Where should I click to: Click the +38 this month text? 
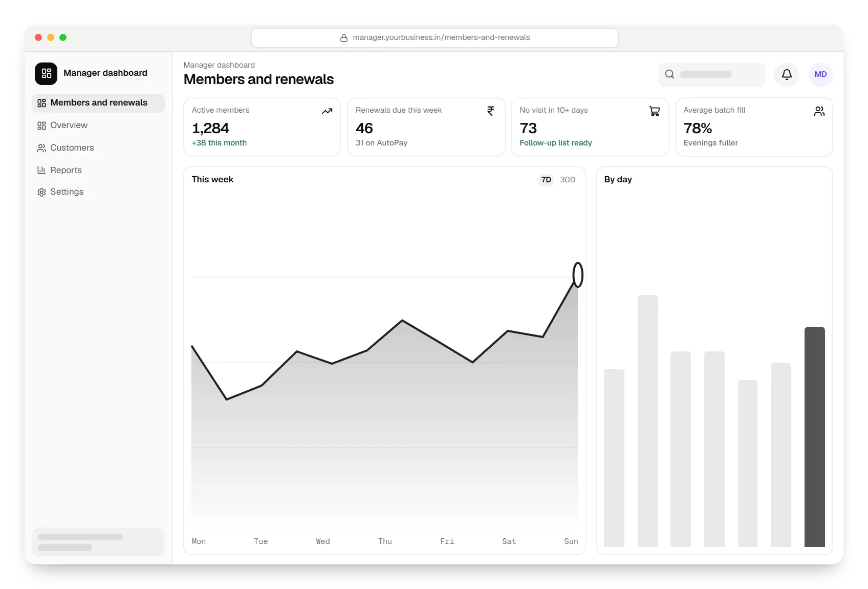(x=219, y=143)
